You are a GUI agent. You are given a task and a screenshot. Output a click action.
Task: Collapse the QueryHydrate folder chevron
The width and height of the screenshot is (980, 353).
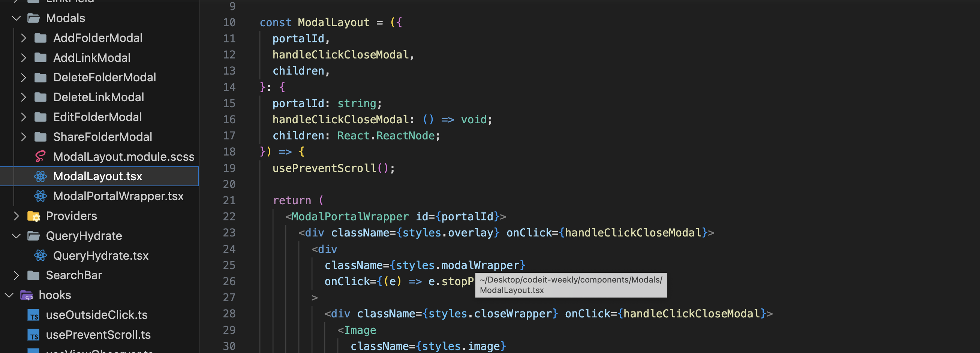click(x=16, y=236)
